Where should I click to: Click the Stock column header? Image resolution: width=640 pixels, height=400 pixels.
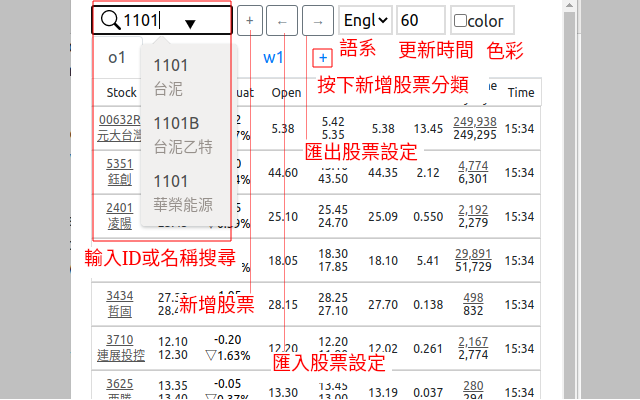(x=121, y=93)
